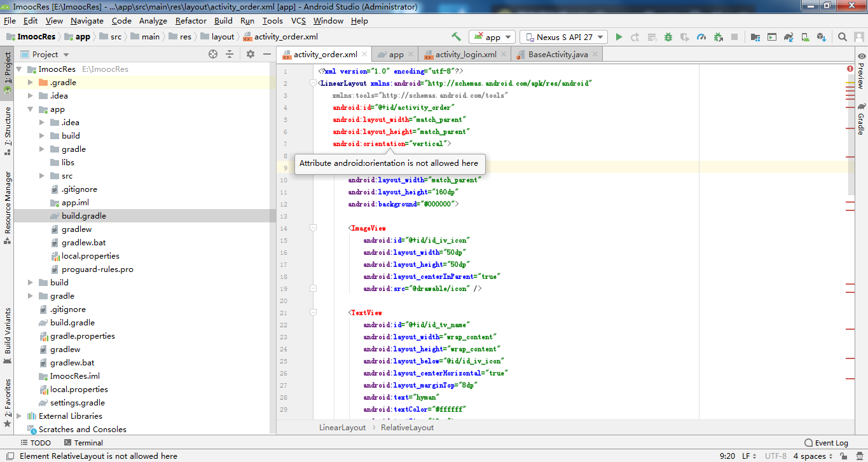The height and width of the screenshot is (462, 868).
Task: Open Event Log from status bar
Action: pos(827,443)
